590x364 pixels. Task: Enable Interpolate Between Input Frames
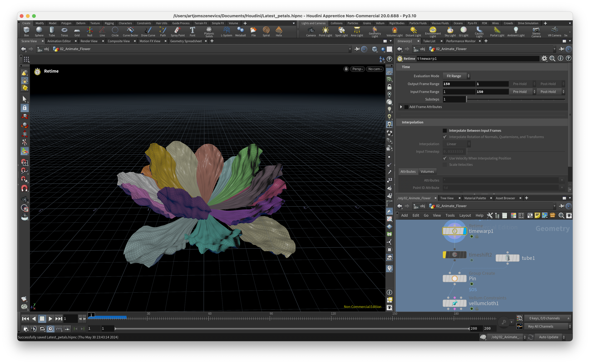point(445,131)
